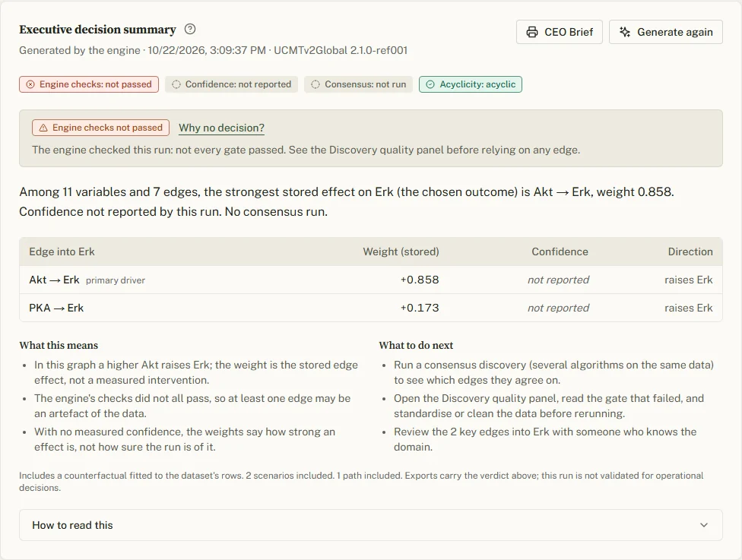Click the chevron at How to read this

[704, 525]
